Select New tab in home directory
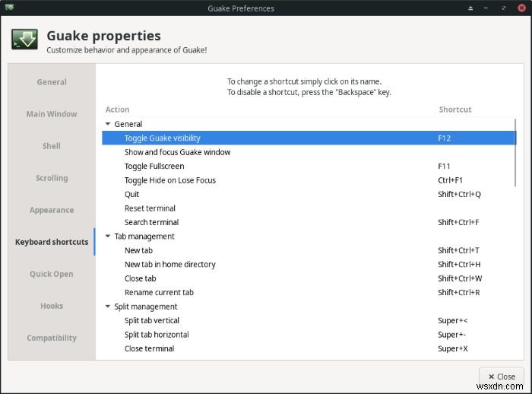The height and width of the screenshot is (394, 532). pos(309,264)
